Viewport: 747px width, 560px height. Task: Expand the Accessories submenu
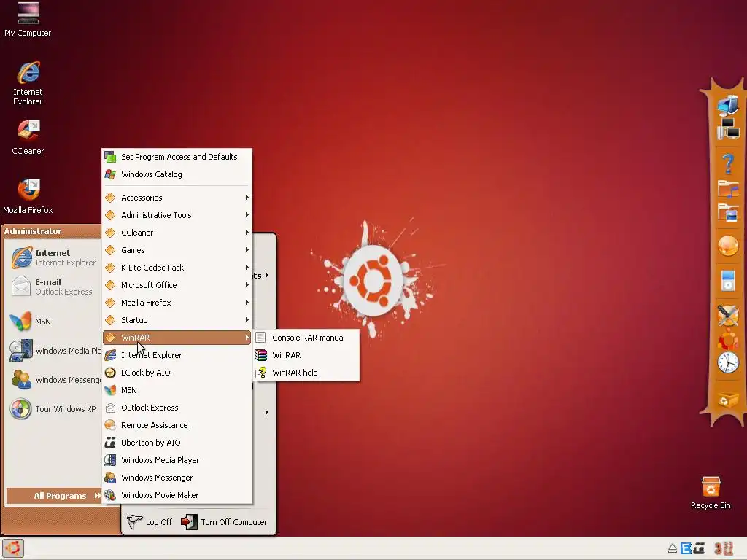(177, 198)
